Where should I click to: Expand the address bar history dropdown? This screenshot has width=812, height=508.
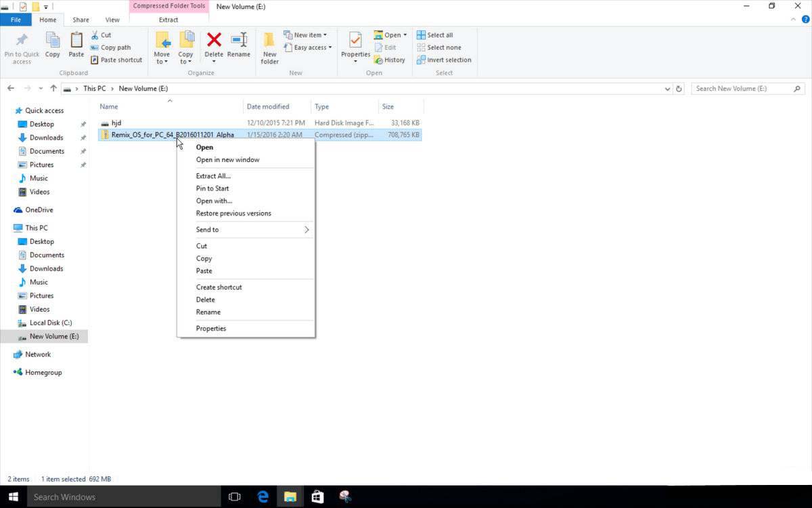[x=667, y=89]
